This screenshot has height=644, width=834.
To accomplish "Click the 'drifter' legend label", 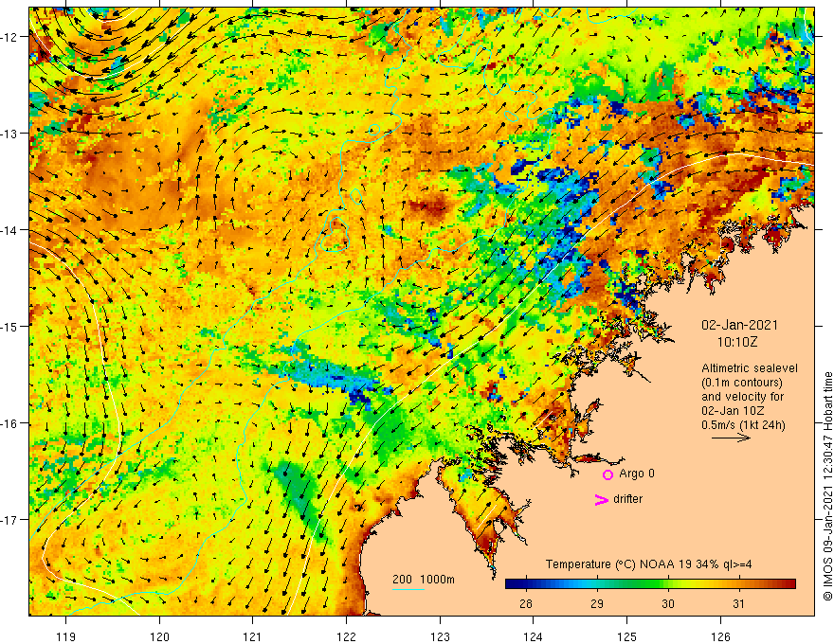I will [627, 499].
